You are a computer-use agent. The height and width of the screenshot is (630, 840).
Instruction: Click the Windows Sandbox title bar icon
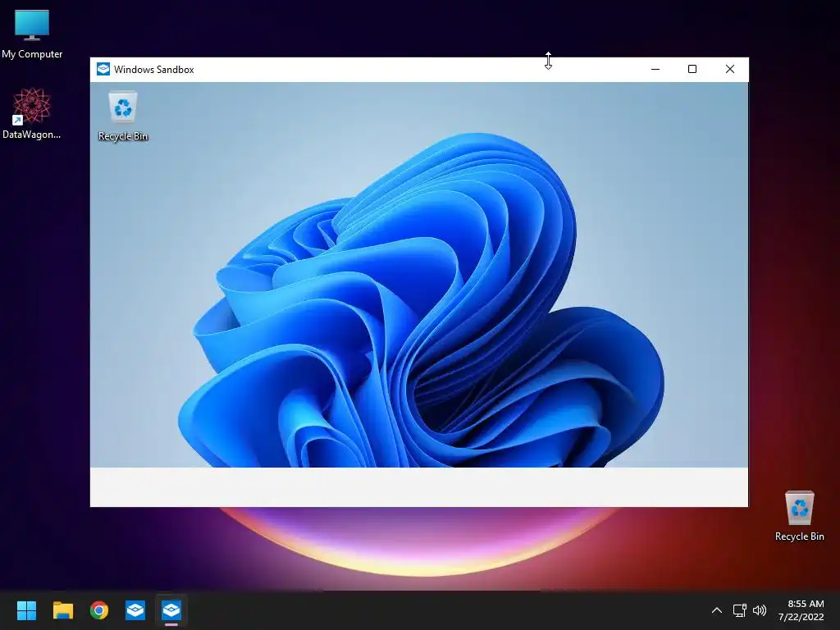pyautogui.click(x=103, y=69)
